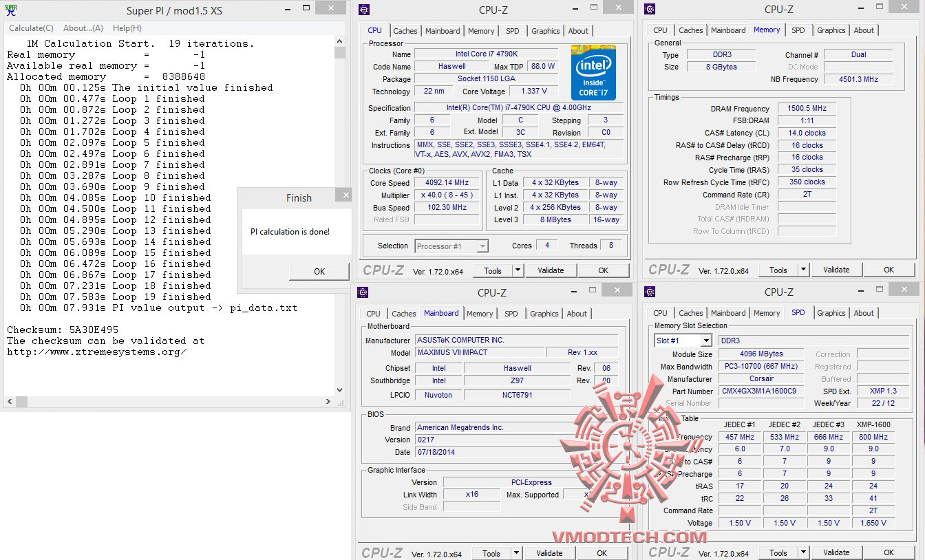Click Validate button in the SPD-tab window

[x=836, y=552]
